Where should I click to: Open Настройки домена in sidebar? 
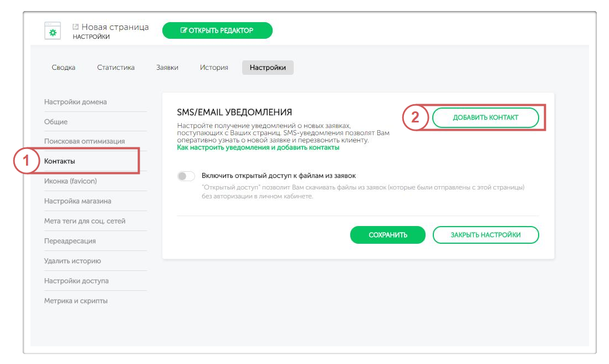click(x=75, y=102)
